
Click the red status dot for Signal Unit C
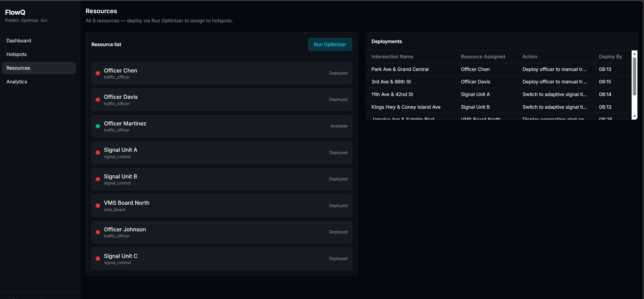98,258
